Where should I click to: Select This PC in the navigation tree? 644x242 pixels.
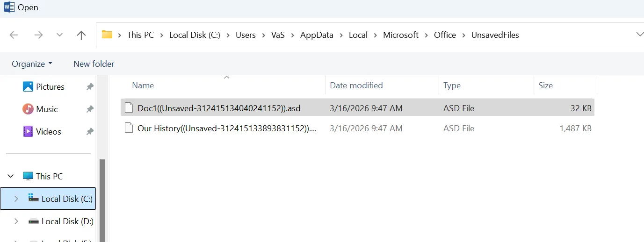(x=49, y=177)
